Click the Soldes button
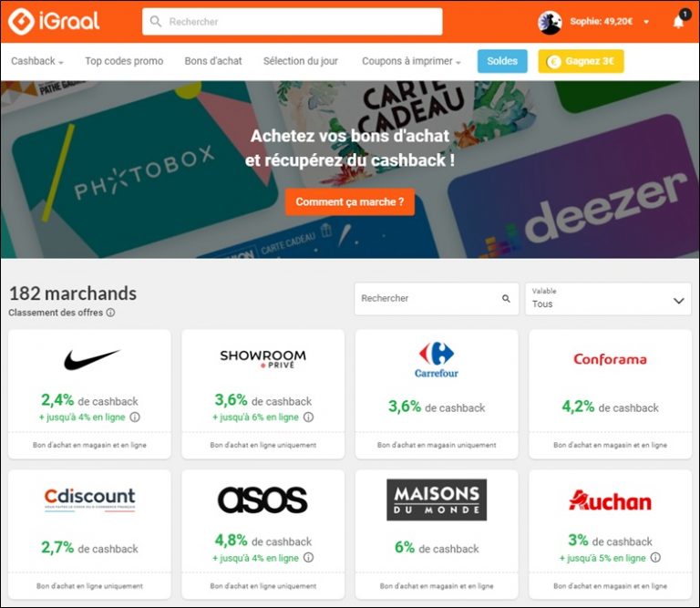700x608 pixels. click(x=502, y=61)
